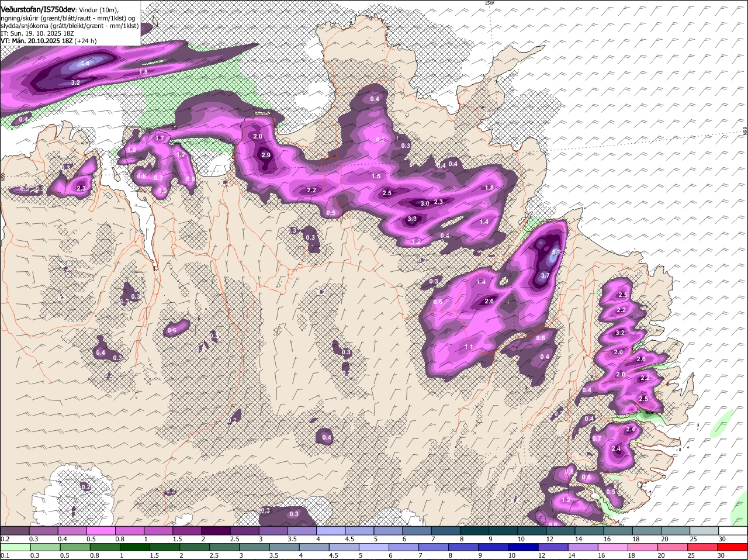The width and height of the screenshot is (748, 560).
Task: Click the 18 label under the top legend
Action: 635,539
